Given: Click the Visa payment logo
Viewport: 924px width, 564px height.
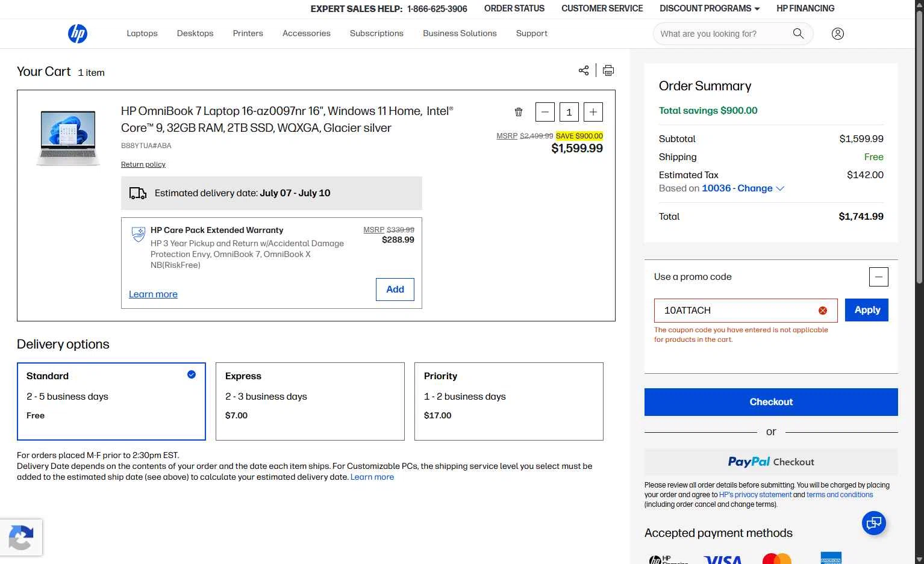Looking at the screenshot, I should [723, 560].
